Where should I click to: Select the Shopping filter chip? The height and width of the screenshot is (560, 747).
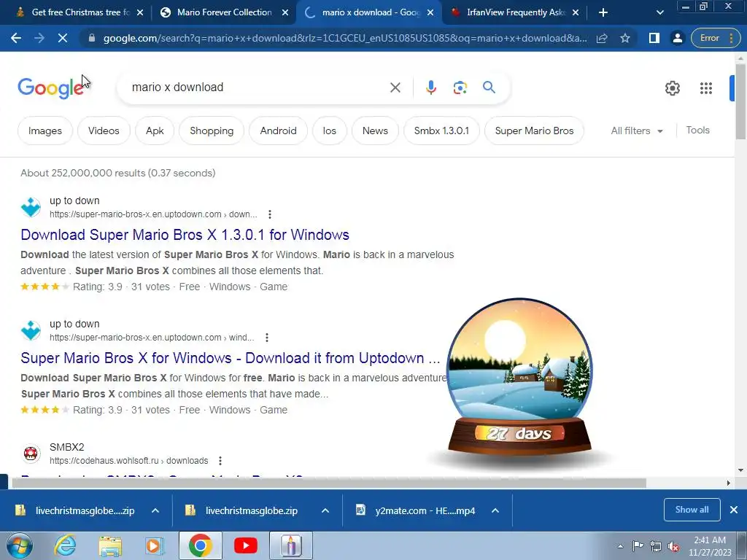[x=212, y=131]
